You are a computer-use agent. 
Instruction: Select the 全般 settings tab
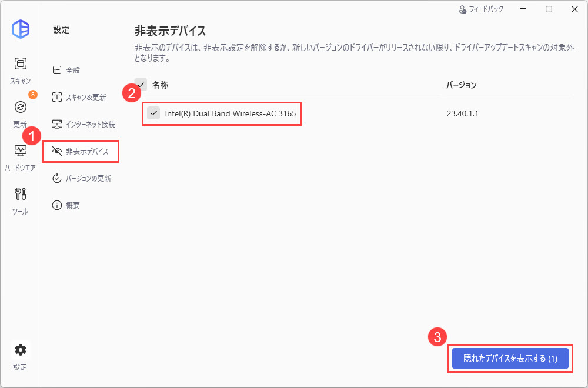click(x=66, y=70)
